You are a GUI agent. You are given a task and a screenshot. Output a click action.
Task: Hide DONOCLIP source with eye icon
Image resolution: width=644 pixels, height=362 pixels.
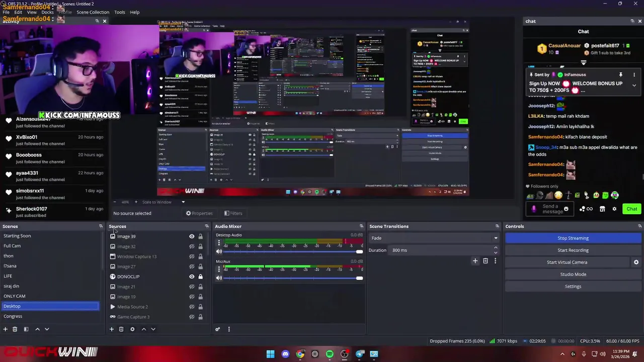coord(192,277)
